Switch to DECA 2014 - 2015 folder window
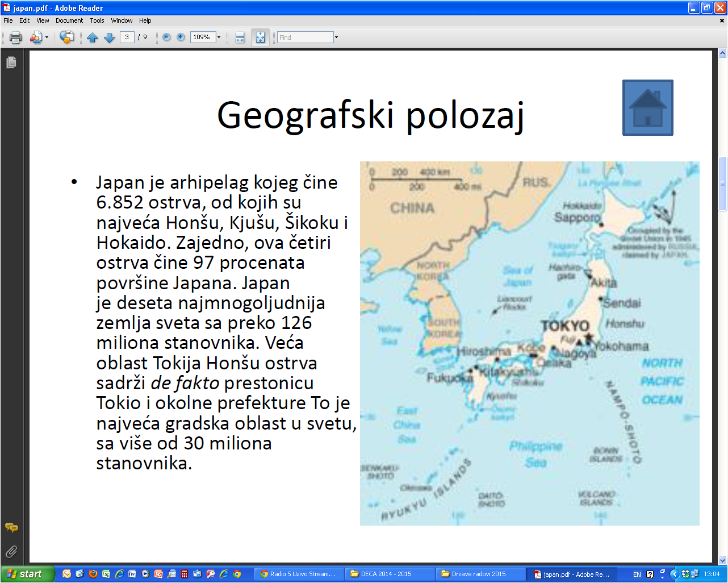728x583 pixels. tap(390, 574)
